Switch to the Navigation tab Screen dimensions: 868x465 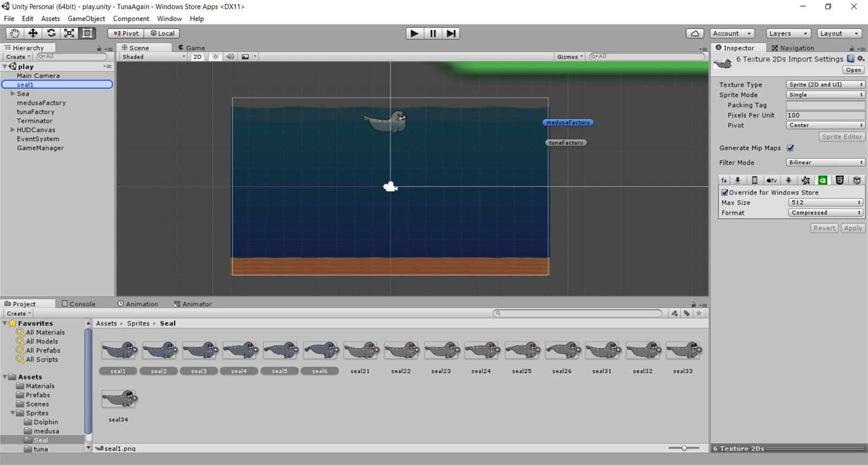click(x=793, y=48)
